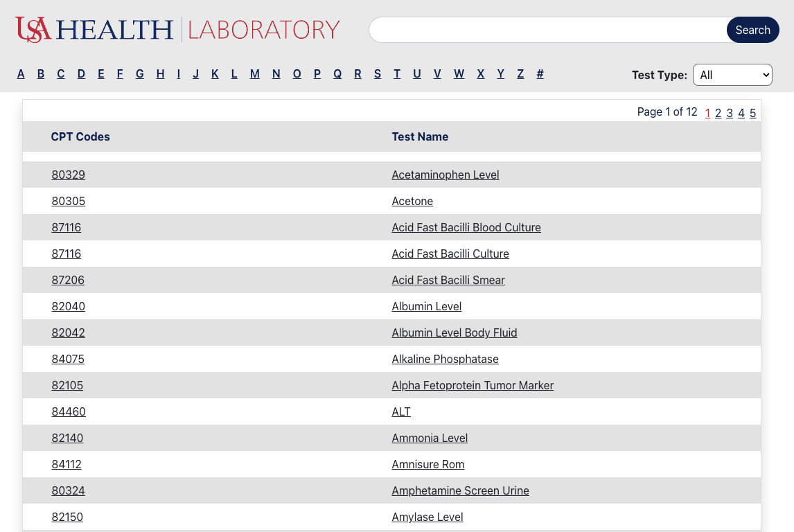Select the Alkaline Phosphatase test link
Viewport: 794px width, 532px height.
[x=445, y=360]
